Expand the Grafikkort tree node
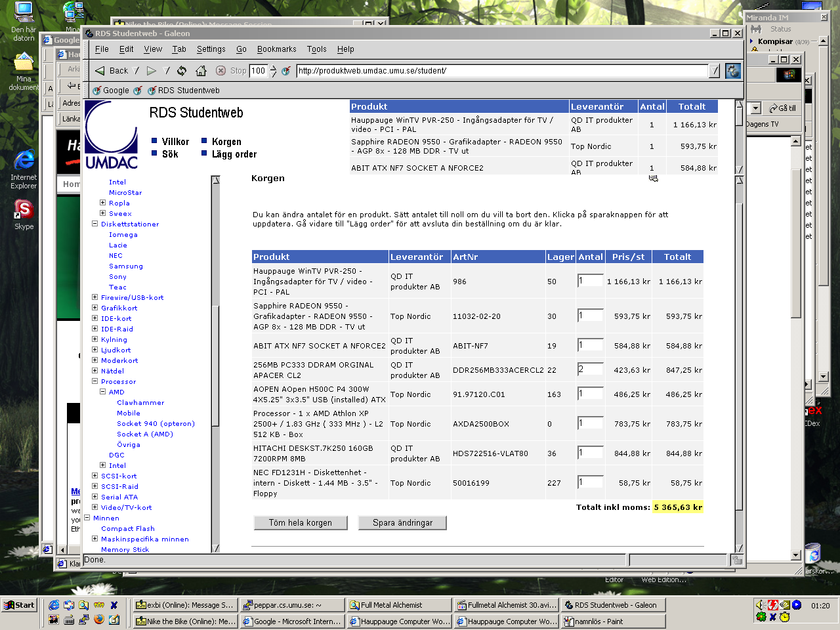The height and width of the screenshot is (630, 840). tap(94, 308)
